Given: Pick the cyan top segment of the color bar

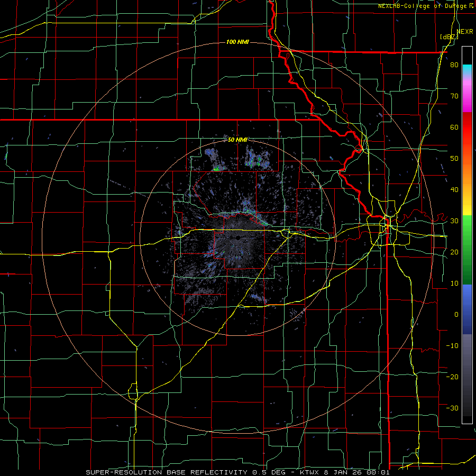Looking at the screenshot, I should tap(467, 68).
